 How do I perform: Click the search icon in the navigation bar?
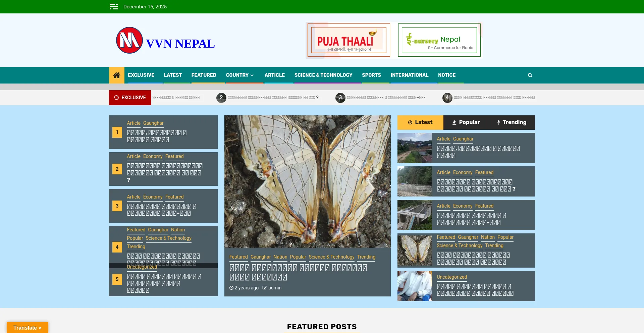530,75
